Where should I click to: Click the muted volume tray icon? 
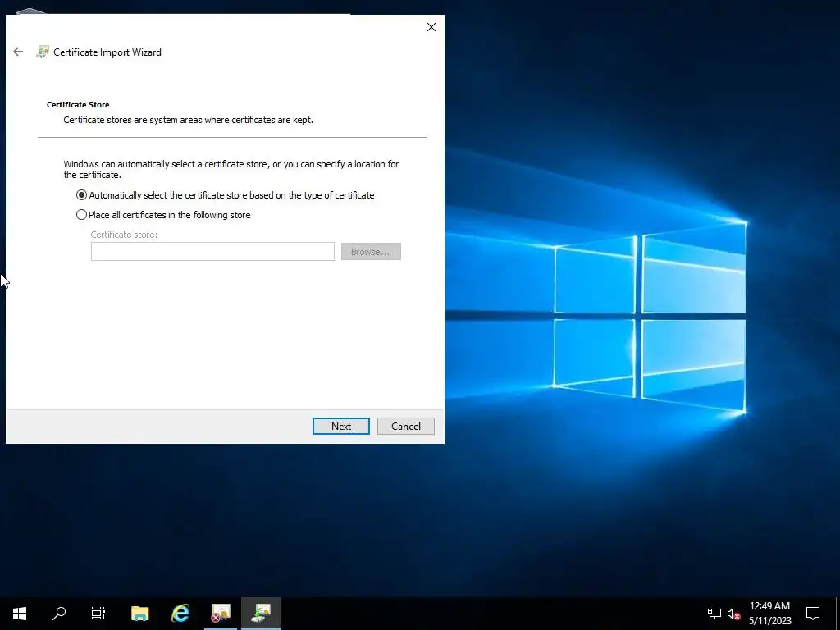click(734, 614)
